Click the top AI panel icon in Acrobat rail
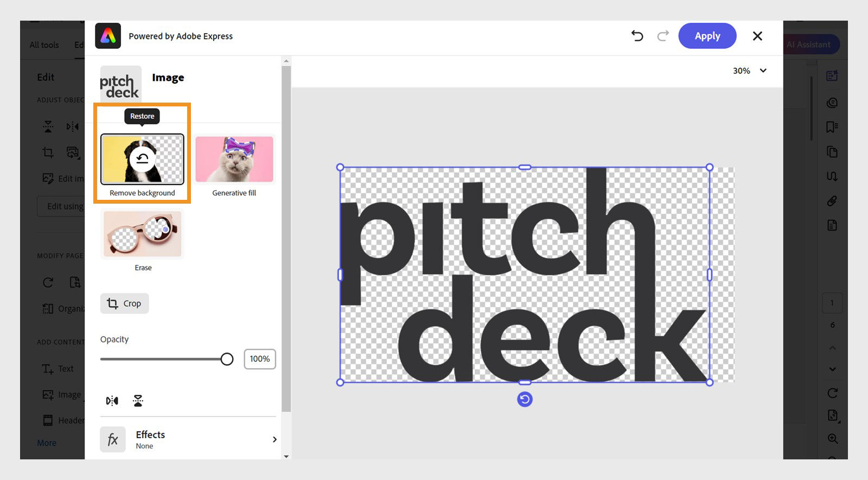 coord(832,76)
